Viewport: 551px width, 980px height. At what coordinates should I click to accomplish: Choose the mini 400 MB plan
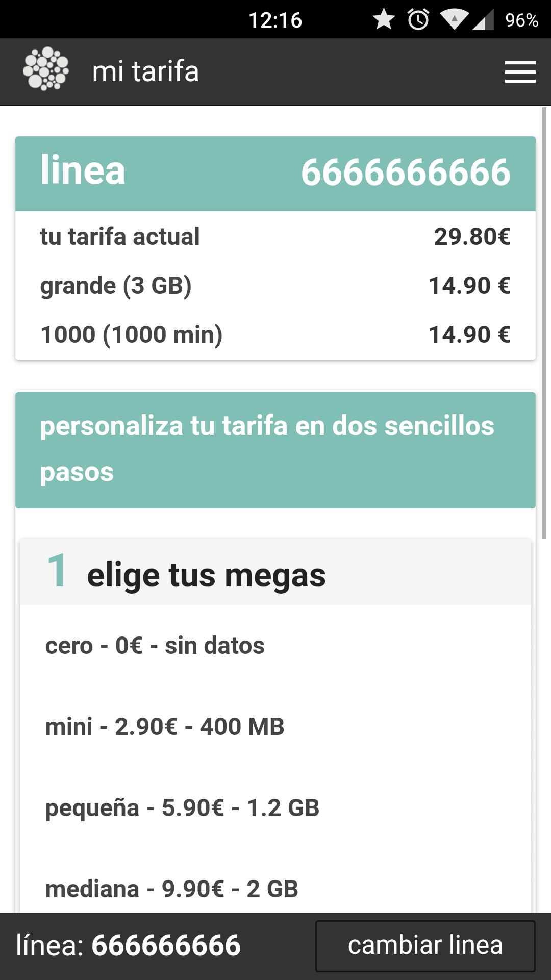click(165, 727)
